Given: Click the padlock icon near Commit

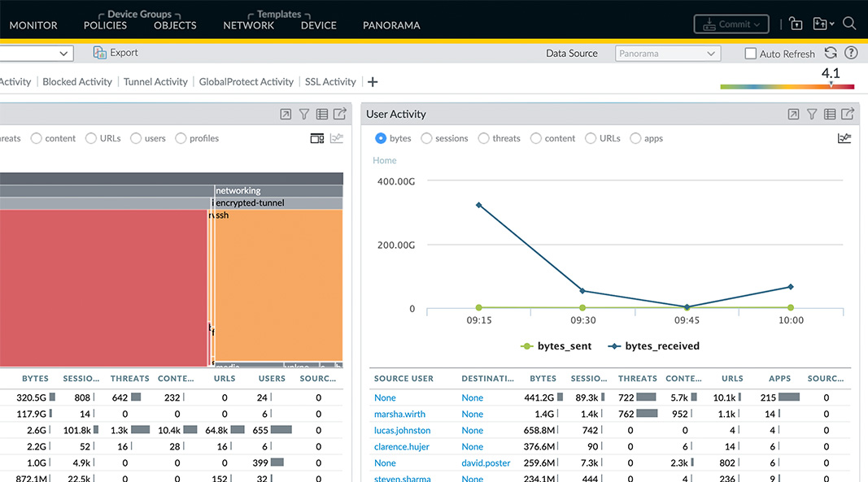Looking at the screenshot, I should [x=796, y=24].
